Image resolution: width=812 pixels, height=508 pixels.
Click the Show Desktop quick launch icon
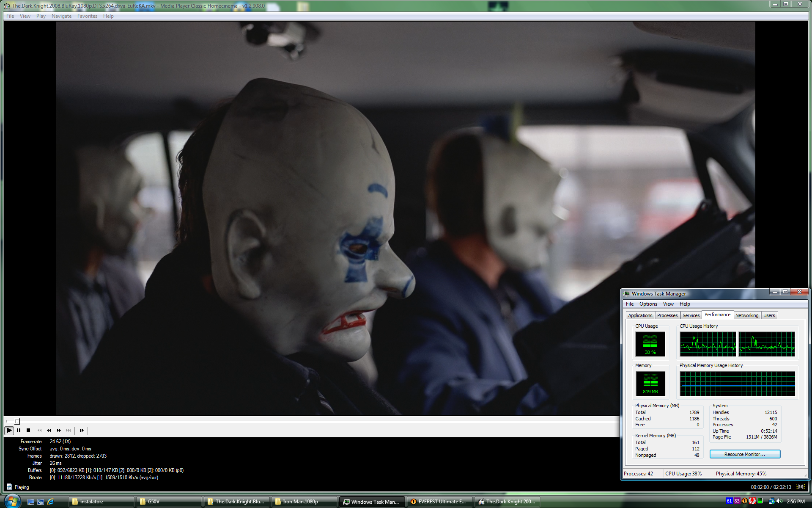pos(30,502)
